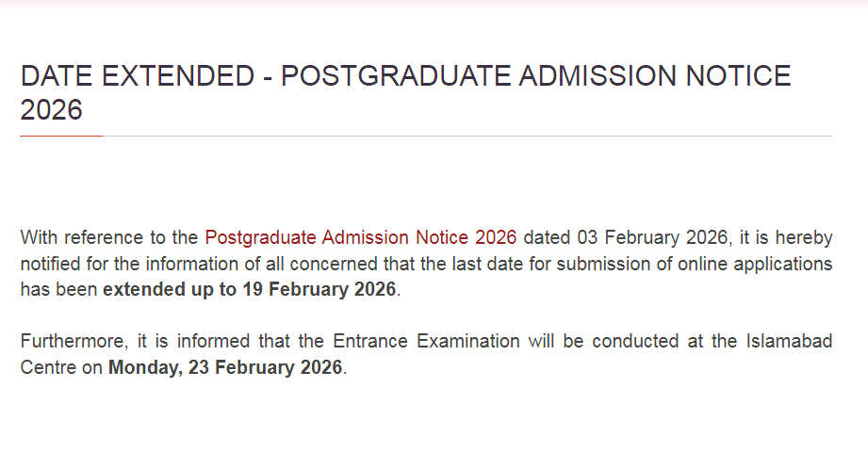Screen dimensions: 868x452
Task: Click the words 'With reference to the'
Action: click(x=108, y=236)
